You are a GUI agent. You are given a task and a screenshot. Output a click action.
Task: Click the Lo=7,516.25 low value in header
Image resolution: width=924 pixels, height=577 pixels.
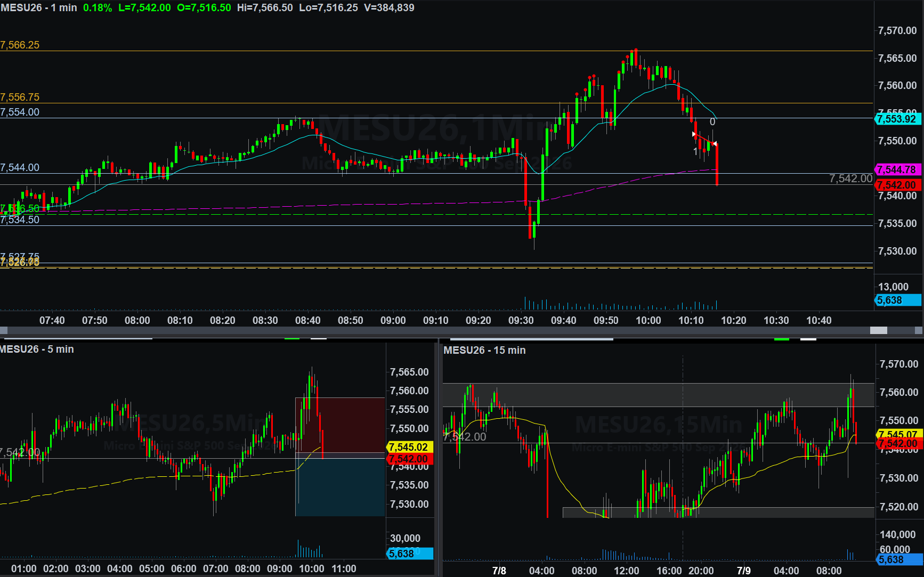[x=328, y=7]
